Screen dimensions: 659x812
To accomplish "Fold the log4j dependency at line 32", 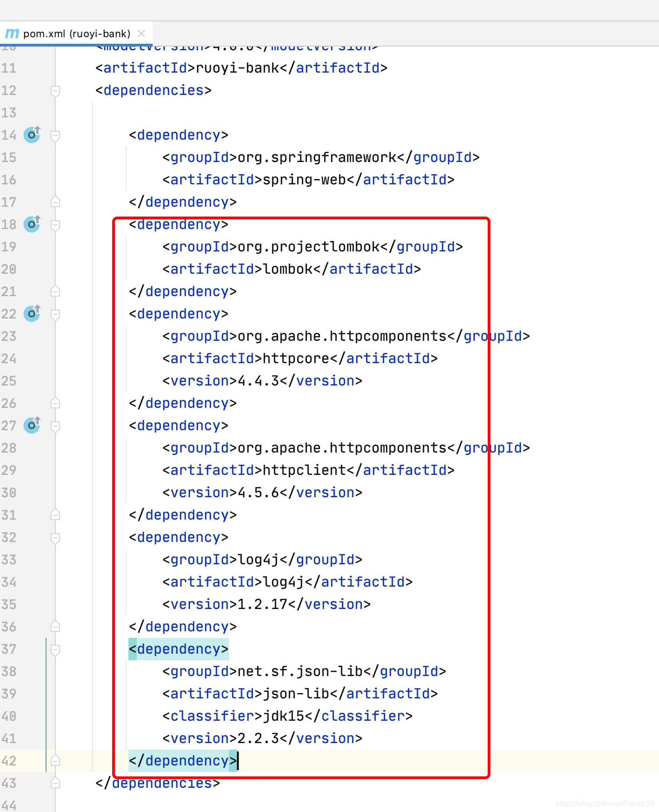I will 55,537.
